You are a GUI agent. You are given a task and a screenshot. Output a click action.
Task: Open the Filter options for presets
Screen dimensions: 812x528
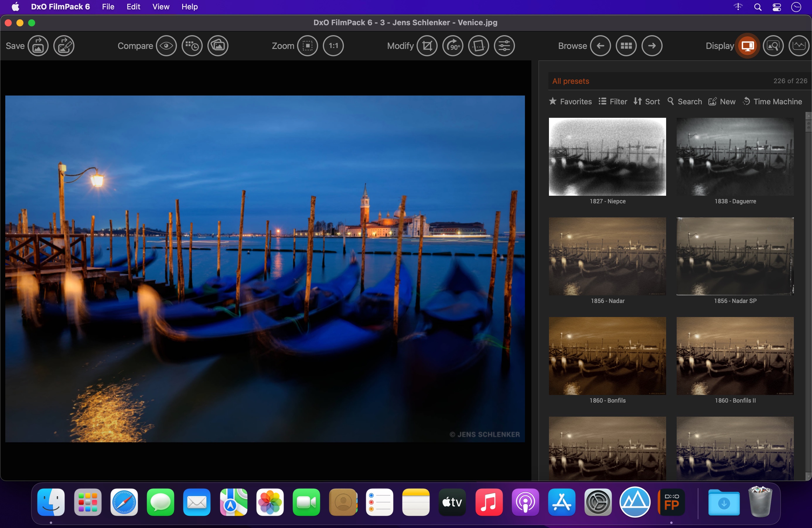pos(613,101)
